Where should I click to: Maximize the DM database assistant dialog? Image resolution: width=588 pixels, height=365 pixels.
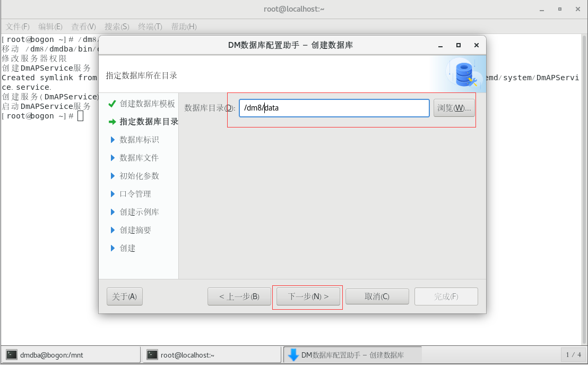click(459, 45)
